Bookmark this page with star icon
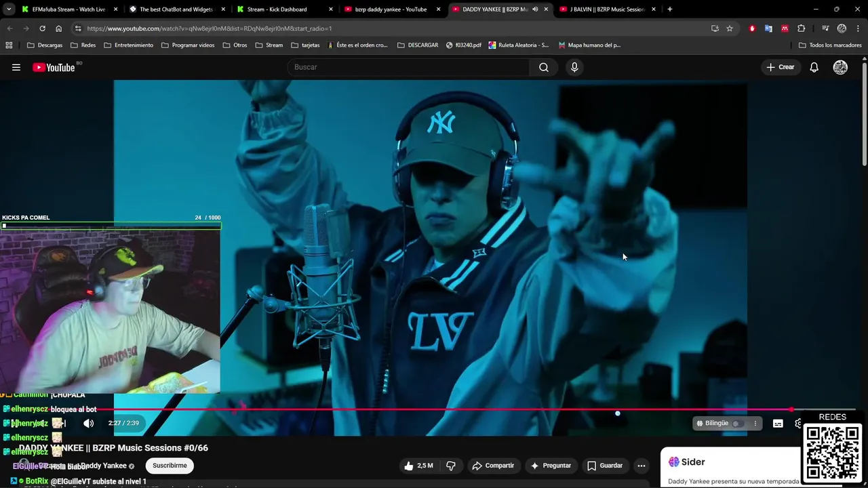868x488 pixels. tap(730, 28)
